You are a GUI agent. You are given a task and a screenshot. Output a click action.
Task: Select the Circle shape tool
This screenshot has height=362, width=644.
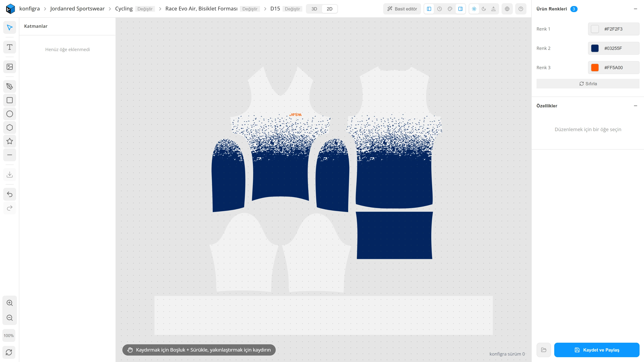click(9, 114)
